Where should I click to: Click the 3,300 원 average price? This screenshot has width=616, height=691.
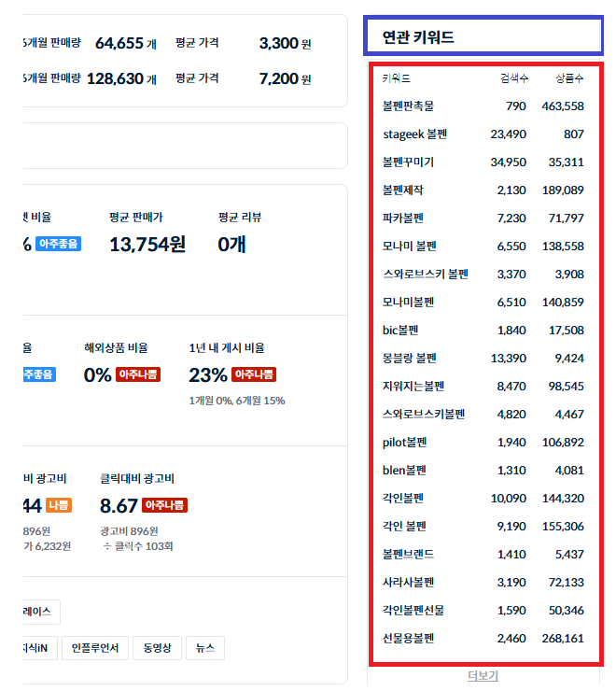click(x=285, y=43)
